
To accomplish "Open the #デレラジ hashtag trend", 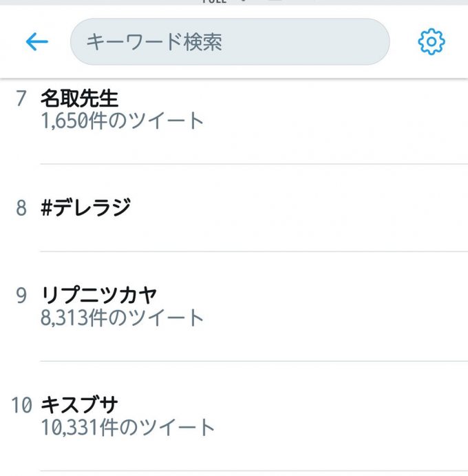I will (x=85, y=207).
